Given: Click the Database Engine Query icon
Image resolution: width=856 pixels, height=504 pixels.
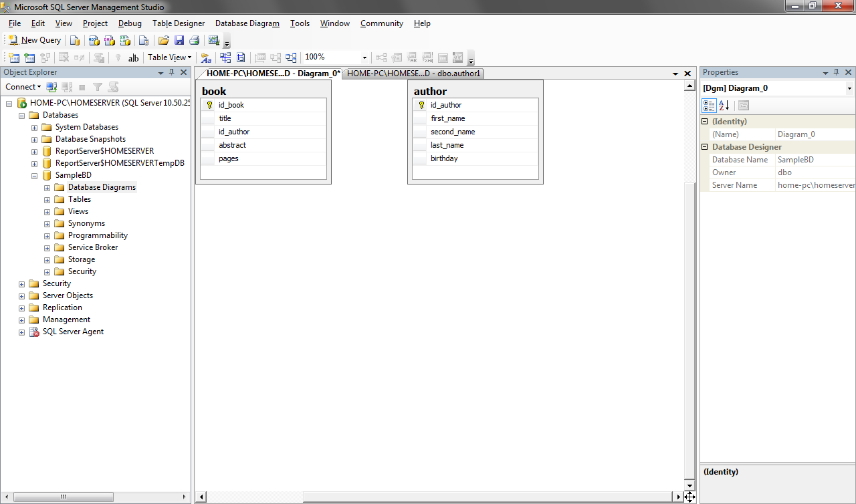Looking at the screenshot, I should pyautogui.click(x=75, y=40).
